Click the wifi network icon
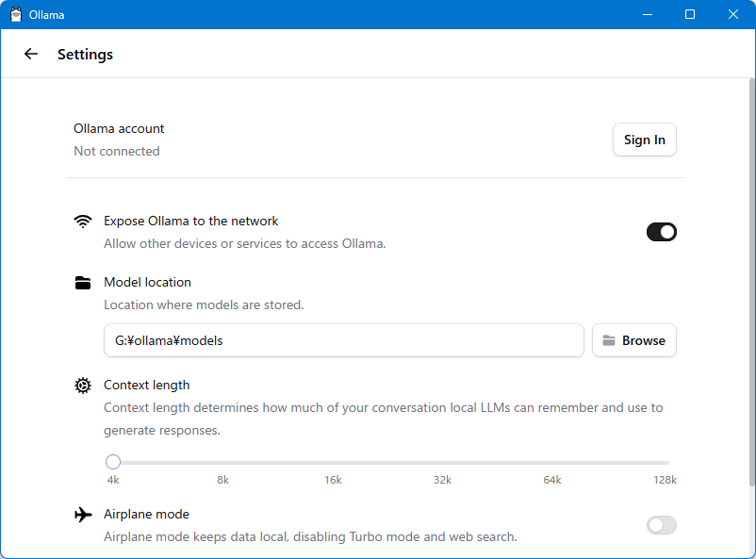Screen dimensions: 756x559 point(83,222)
